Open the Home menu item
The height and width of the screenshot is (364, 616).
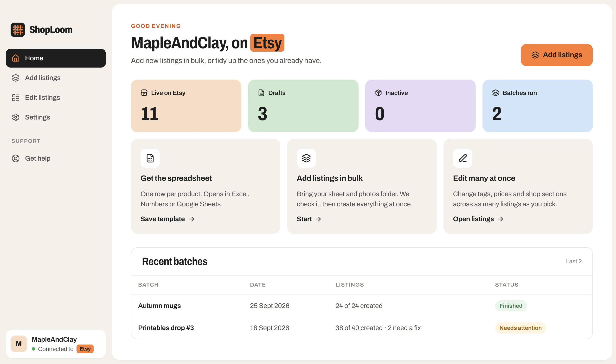coord(56,58)
